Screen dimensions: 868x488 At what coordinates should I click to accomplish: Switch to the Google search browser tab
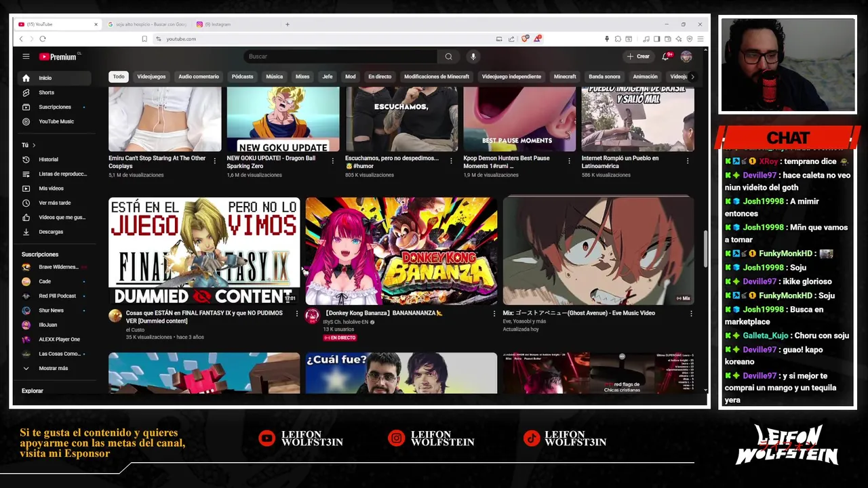(x=147, y=24)
